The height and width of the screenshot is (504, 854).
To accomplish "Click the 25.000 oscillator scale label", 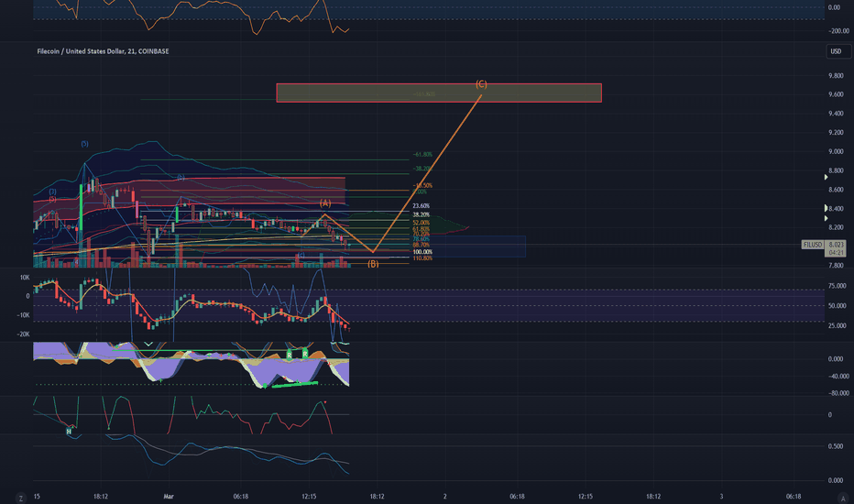I will (838, 326).
